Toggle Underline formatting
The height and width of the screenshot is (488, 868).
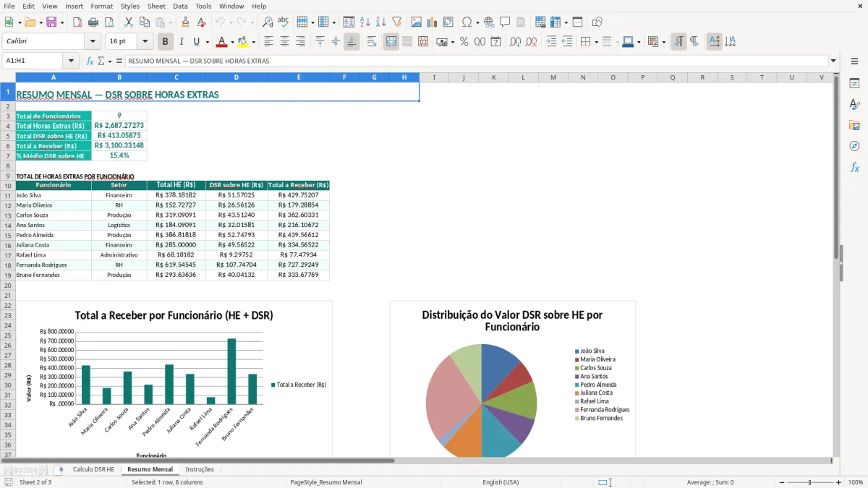pos(196,42)
